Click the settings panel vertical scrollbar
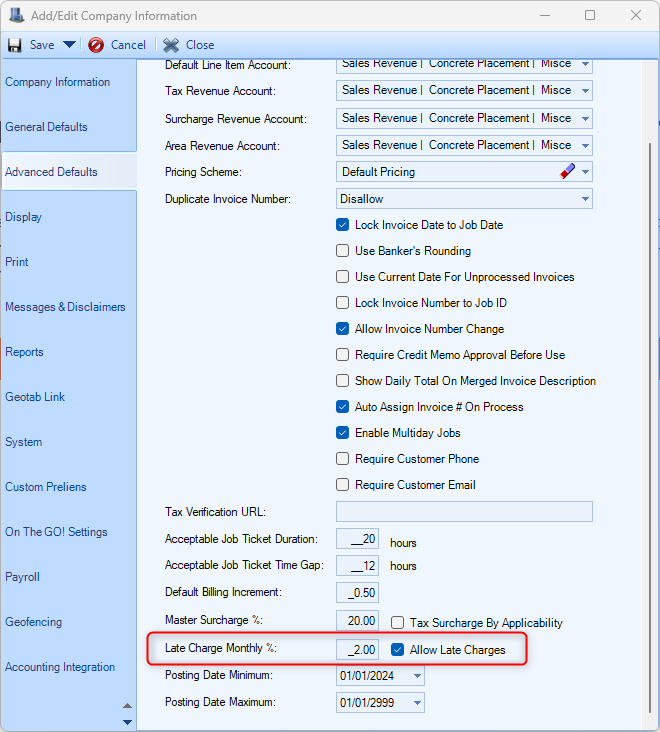This screenshot has height=732, width=660. click(650, 428)
